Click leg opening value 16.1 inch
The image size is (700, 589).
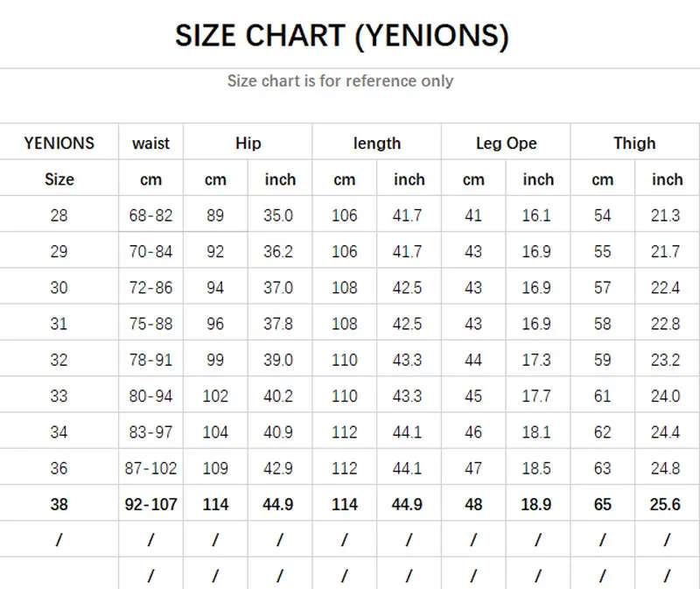(537, 215)
